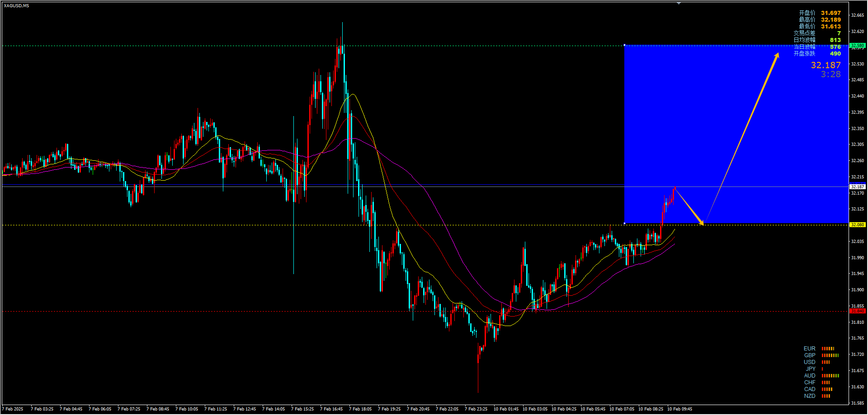This screenshot has width=868, height=415.
Task: Click the 7 Feb 20:45 time axis label
Action: click(x=418, y=409)
